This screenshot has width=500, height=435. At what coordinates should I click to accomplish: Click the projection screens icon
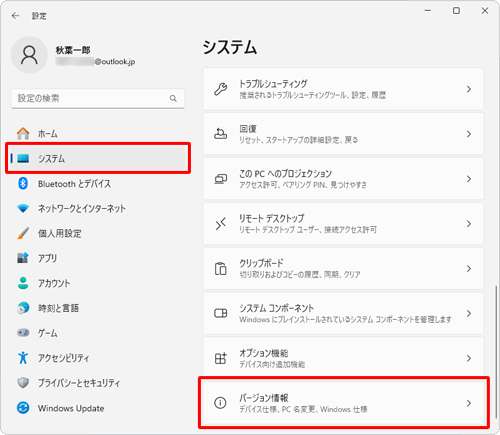[x=220, y=179]
